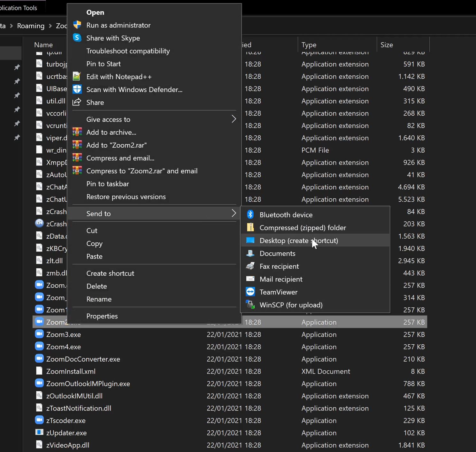476x452 pixels.
Task: Click the Notepad++ icon in the context menu
Action: point(77,76)
